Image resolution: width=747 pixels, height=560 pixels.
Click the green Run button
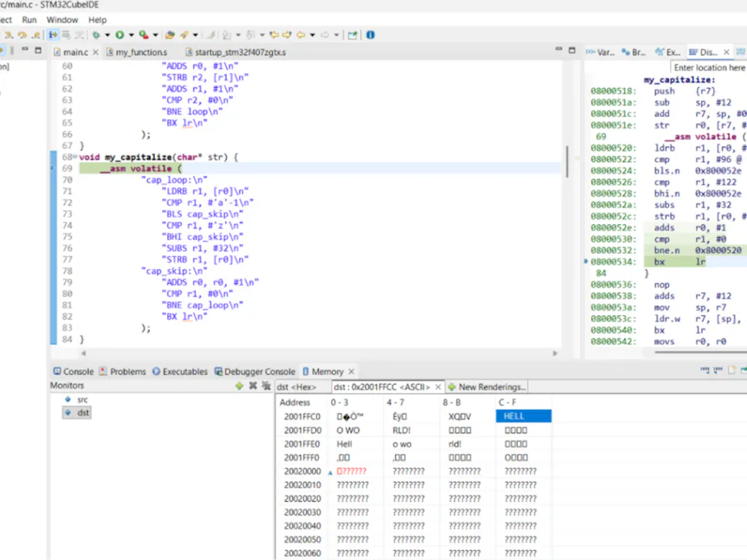coord(120,35)
